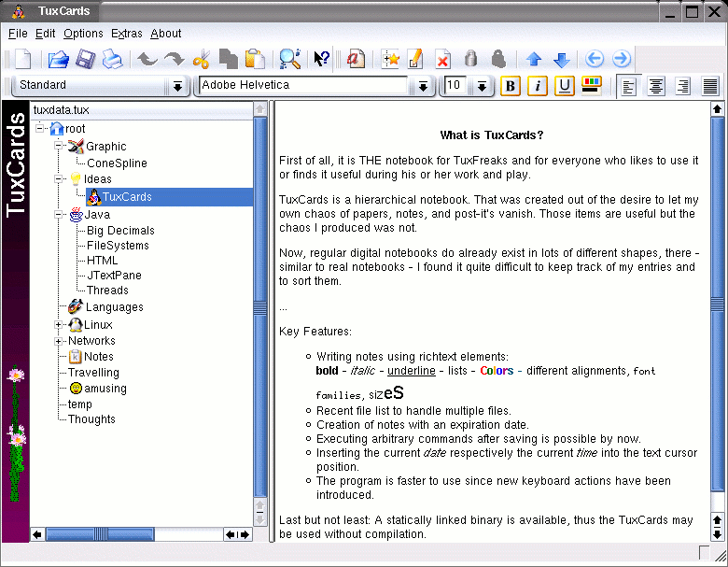The height and width of the screenshot is (567, 728).
Task: Toggle underline formatting button
Action: [x=564, y=86]
